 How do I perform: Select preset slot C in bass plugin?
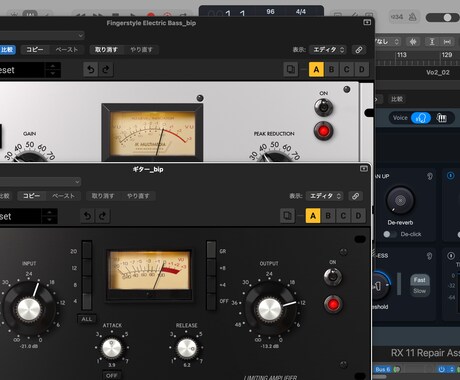(347, 69)
